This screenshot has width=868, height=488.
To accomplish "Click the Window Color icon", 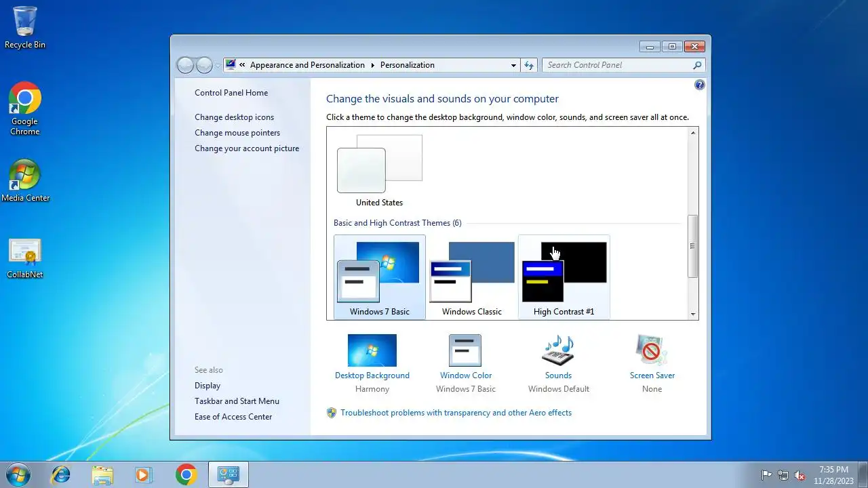I will point(465,350).
